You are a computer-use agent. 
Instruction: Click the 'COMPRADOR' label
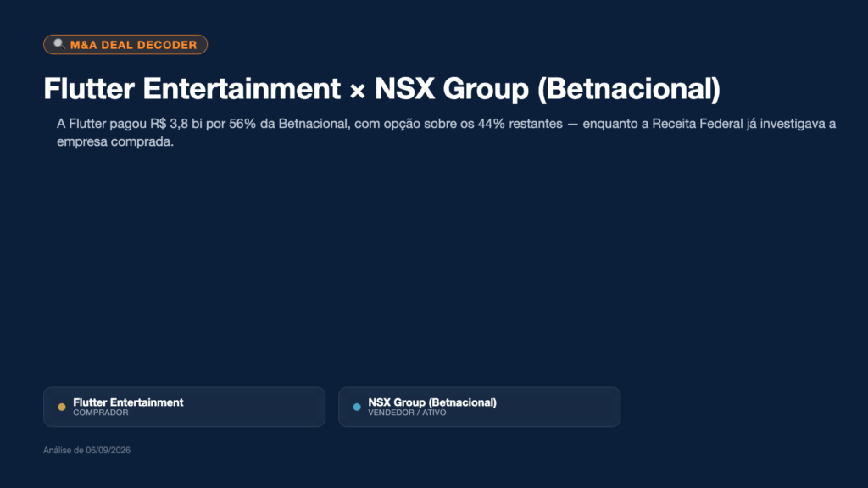tap(101, 413)
